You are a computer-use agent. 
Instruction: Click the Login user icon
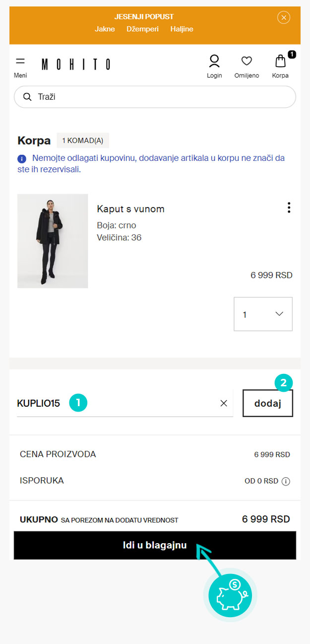pyautogui.click(x=214, y=62)
